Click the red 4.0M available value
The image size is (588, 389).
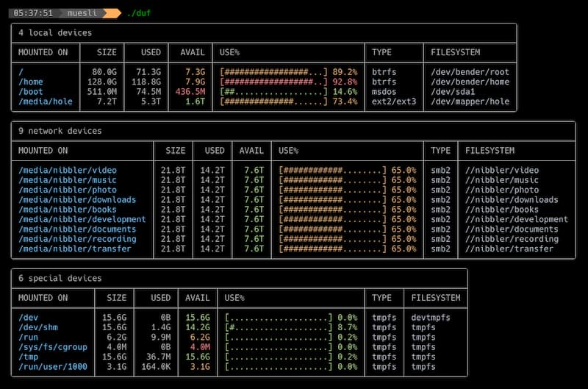200,347
